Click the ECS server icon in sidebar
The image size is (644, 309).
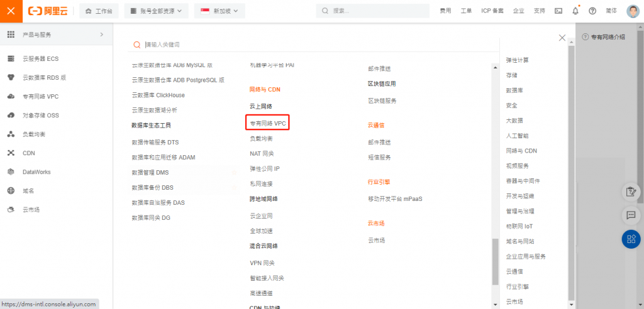tap(11, 58)
